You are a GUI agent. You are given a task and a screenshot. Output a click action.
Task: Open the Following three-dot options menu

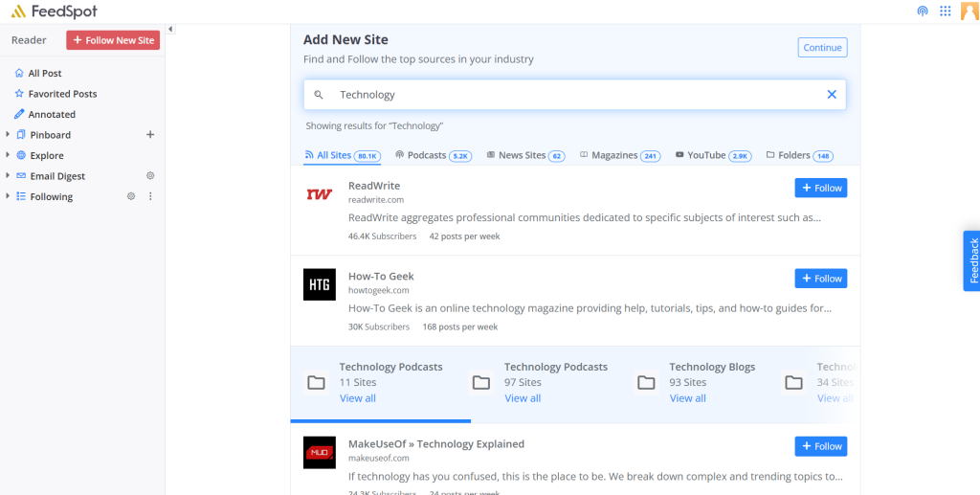[149, 196]
